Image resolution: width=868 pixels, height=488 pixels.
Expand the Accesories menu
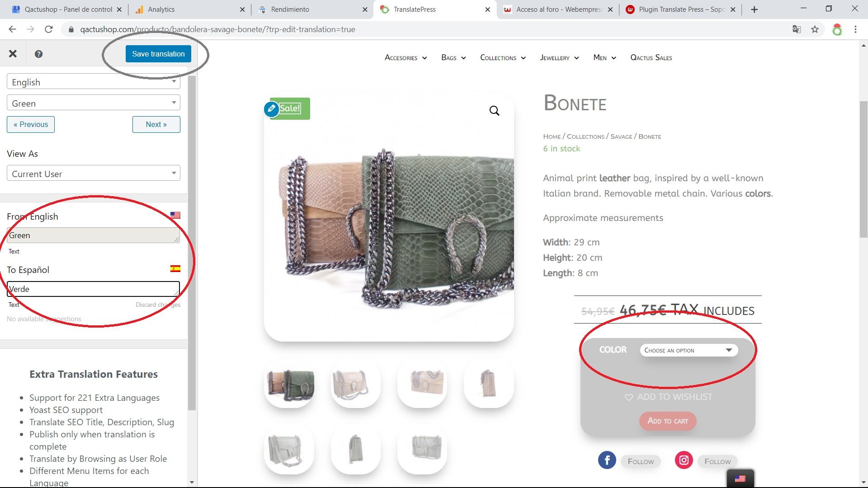click(406, 58)
